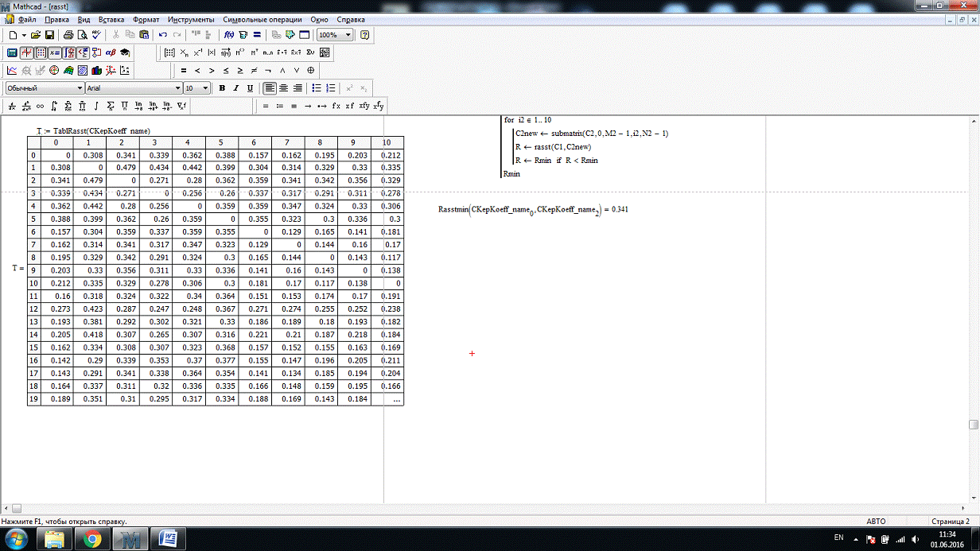Click the horizontal scrollbar at bottom
The width and height of the screenshot is (980, 551).
477,508
